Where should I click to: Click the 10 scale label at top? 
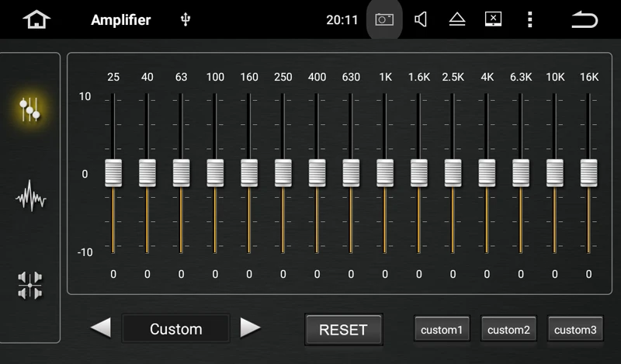coord(85,96)
